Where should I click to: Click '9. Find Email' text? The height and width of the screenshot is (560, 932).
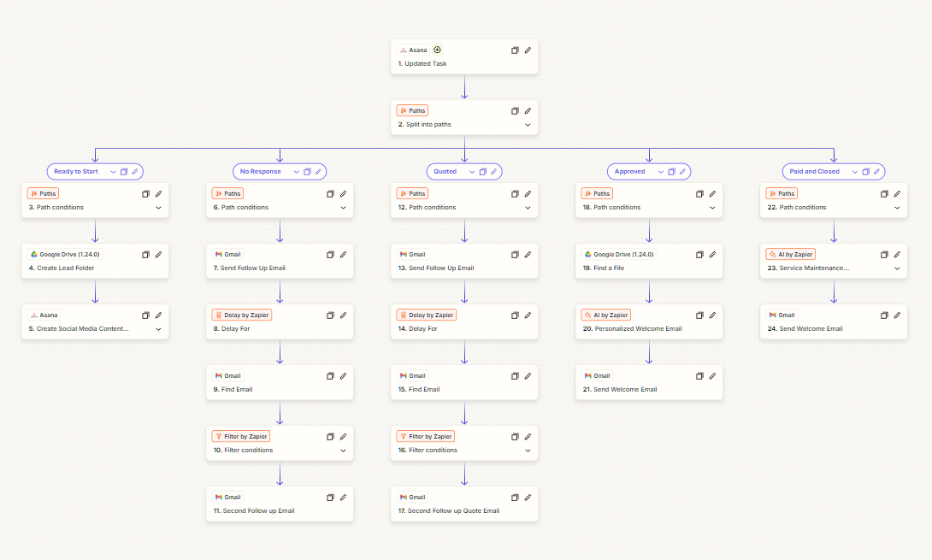pyautogui.click(x=233, y=389)
